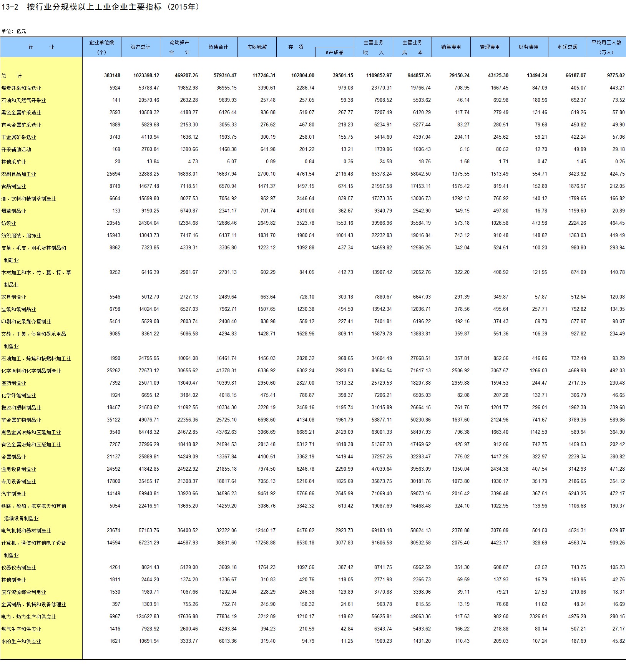Click the '造纸和纸制品业' row label

pos(19,309)
